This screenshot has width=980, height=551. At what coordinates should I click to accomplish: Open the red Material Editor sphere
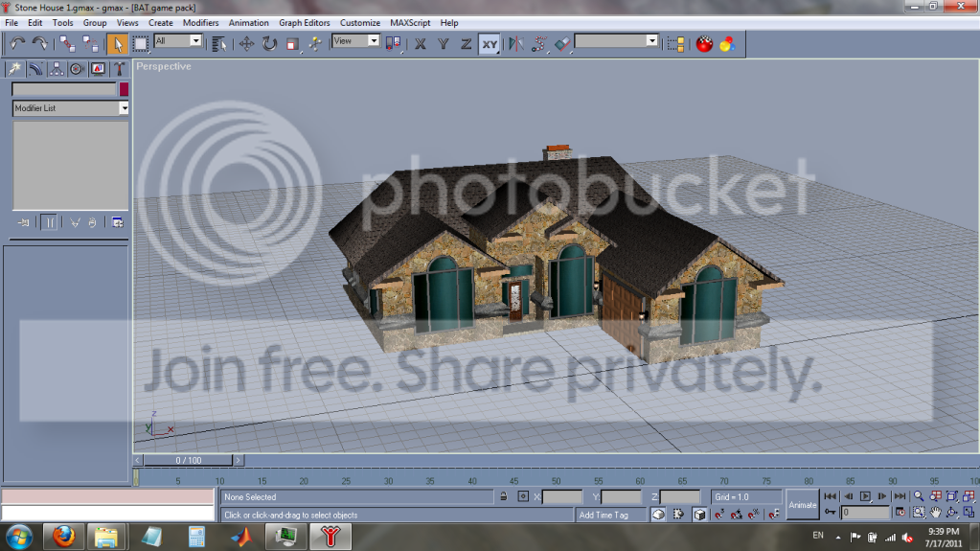[704, 44]
